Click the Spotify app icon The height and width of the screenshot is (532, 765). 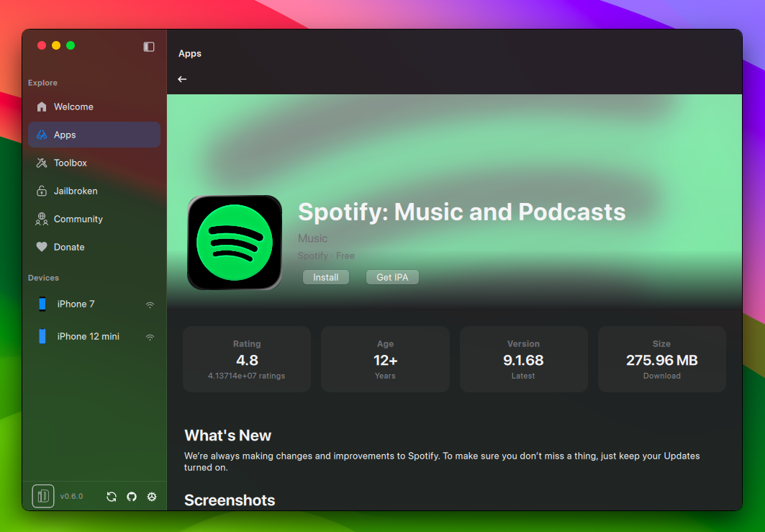[235, 243]
